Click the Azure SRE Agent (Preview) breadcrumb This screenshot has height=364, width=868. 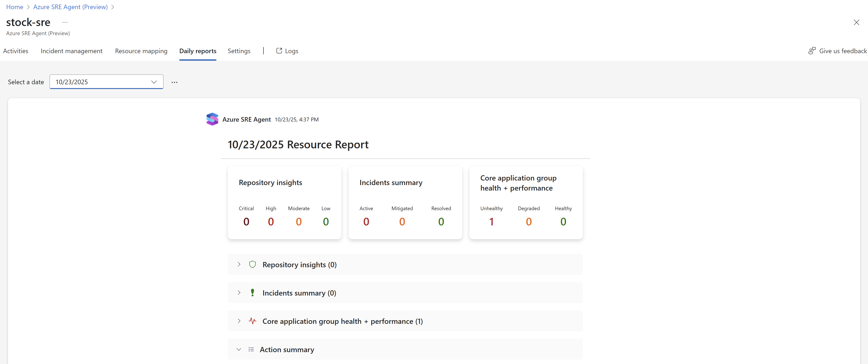tap(70, 7)
